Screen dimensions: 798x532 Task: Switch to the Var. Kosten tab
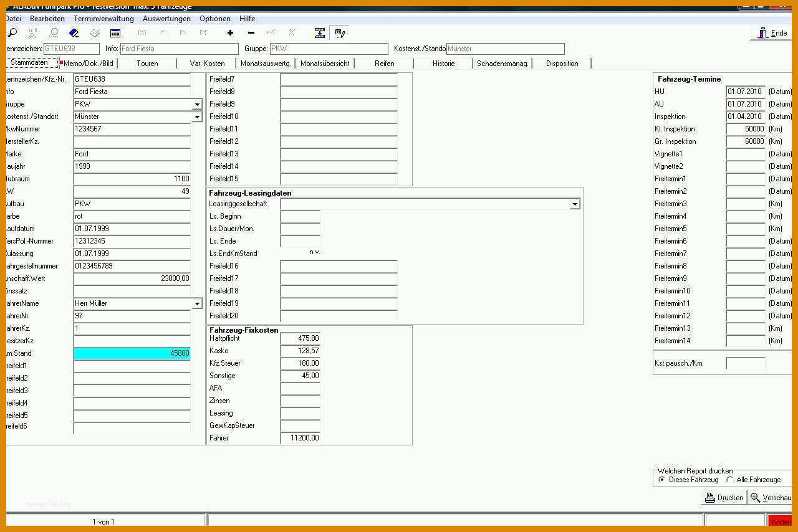pos(208,64)
